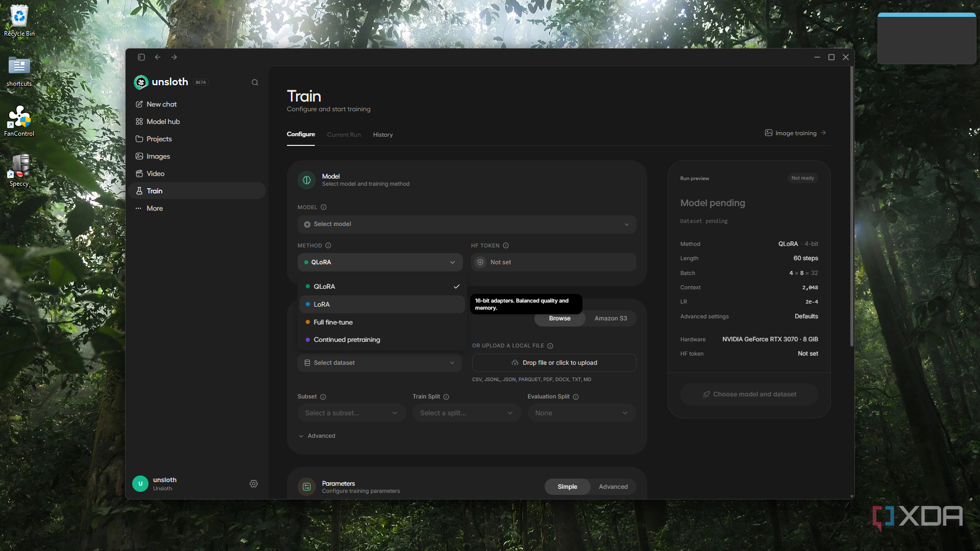Launch Speccy from the desktop
Screen dimensions: 980x551
pyautogui.click(x=19, y=171)
